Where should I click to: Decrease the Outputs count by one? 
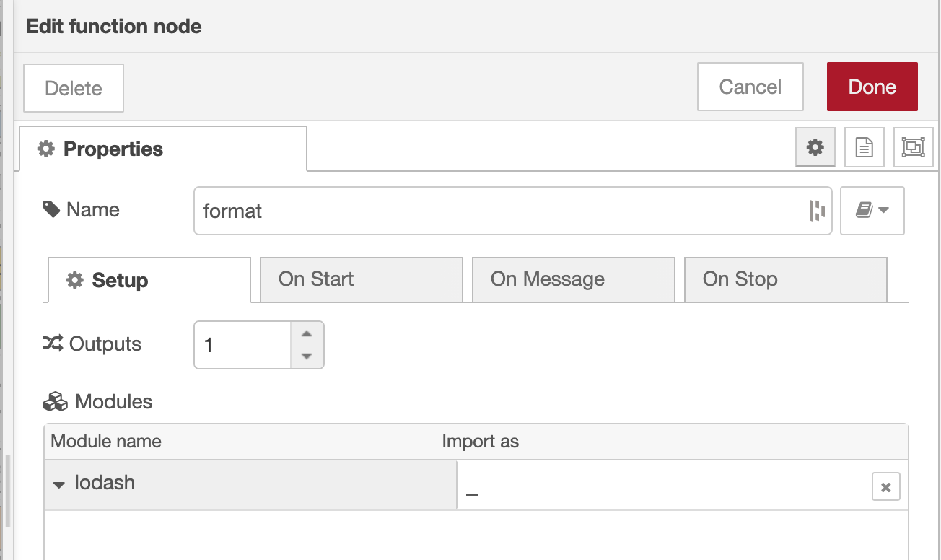[307, 356]
